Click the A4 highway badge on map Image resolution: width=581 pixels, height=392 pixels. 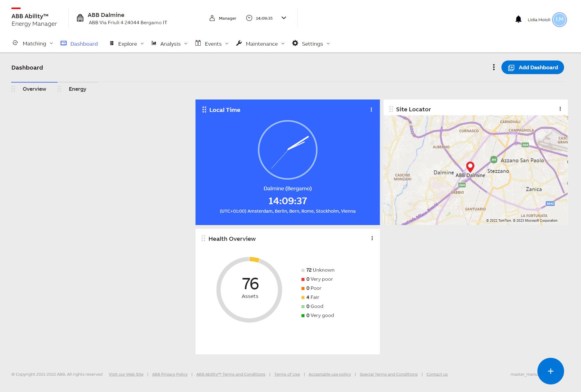(x=494, y=159)
